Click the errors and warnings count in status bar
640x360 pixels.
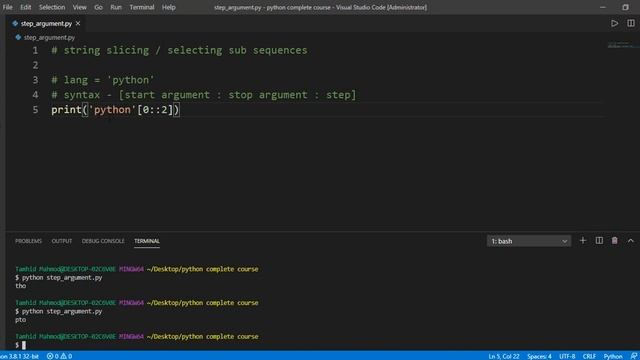60,356
